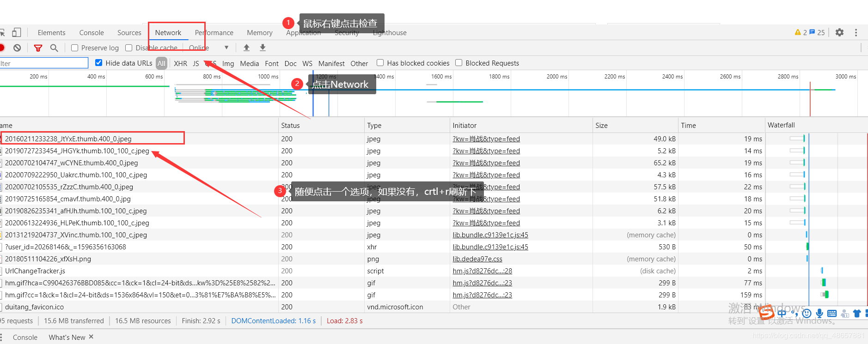The image size is (868, 344).
Task: Open the Console drawer tab at bottom
Action: pyautogui.click(x=25, y=337)
